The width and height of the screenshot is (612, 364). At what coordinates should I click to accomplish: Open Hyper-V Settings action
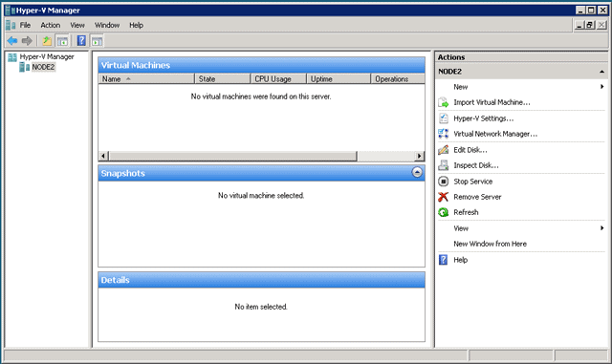484,118
